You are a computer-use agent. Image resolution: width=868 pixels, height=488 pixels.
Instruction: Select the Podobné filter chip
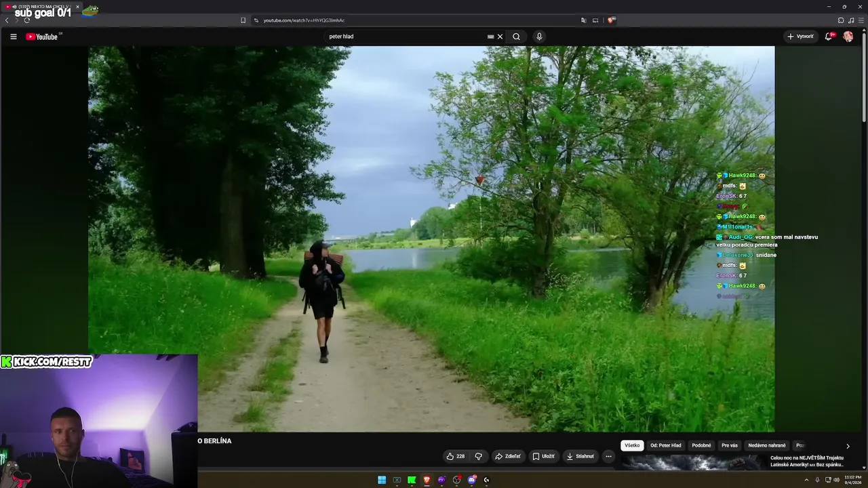click(701, 445)
